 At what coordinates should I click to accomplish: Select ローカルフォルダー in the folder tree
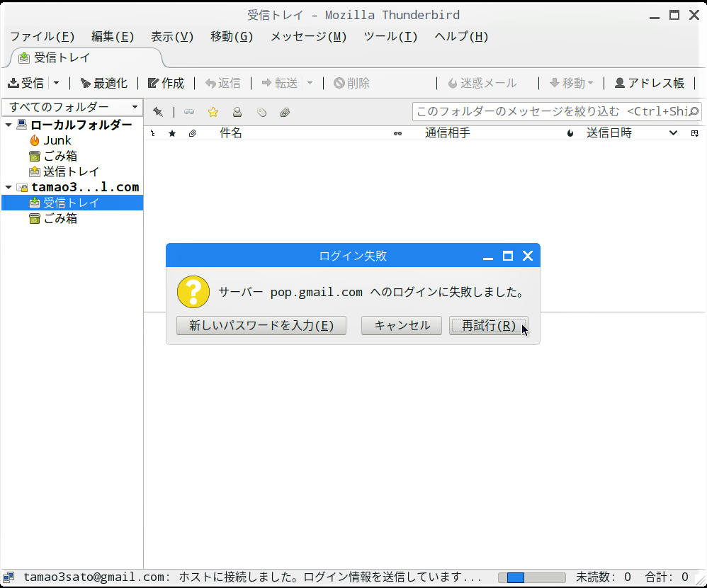point(81,125)
